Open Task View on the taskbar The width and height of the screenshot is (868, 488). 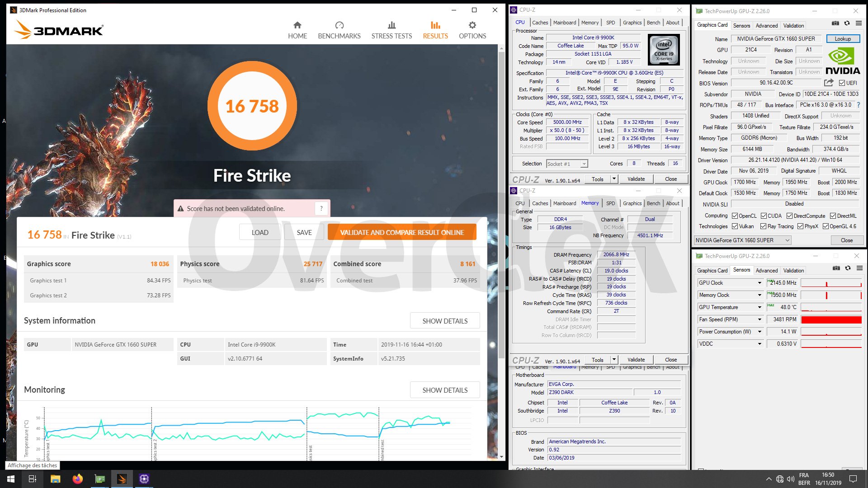[x=33, y=479]
